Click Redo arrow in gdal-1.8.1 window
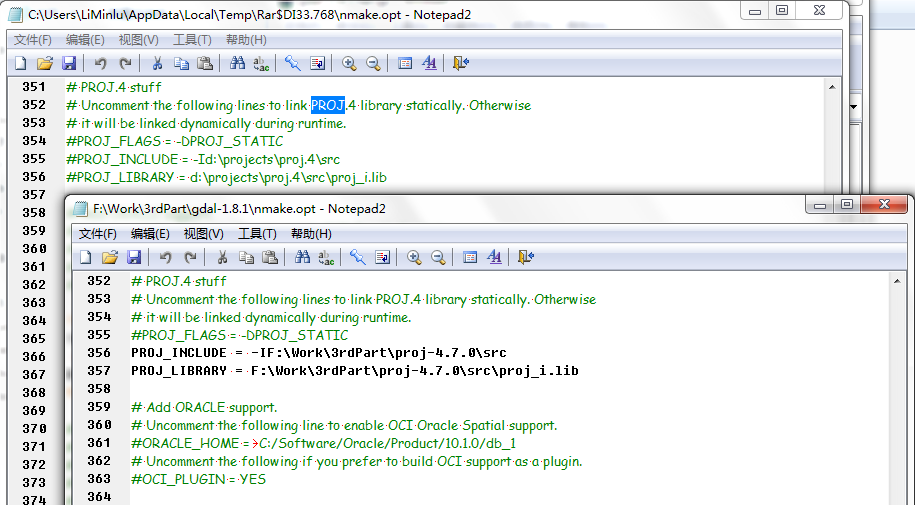 (190, 257)
